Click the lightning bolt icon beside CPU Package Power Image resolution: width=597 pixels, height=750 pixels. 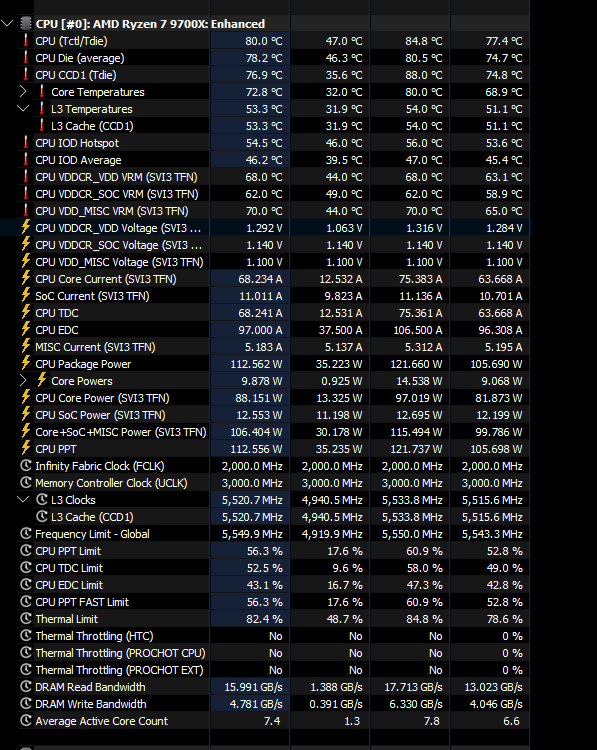pyautogui.click(x=26, y=363)
